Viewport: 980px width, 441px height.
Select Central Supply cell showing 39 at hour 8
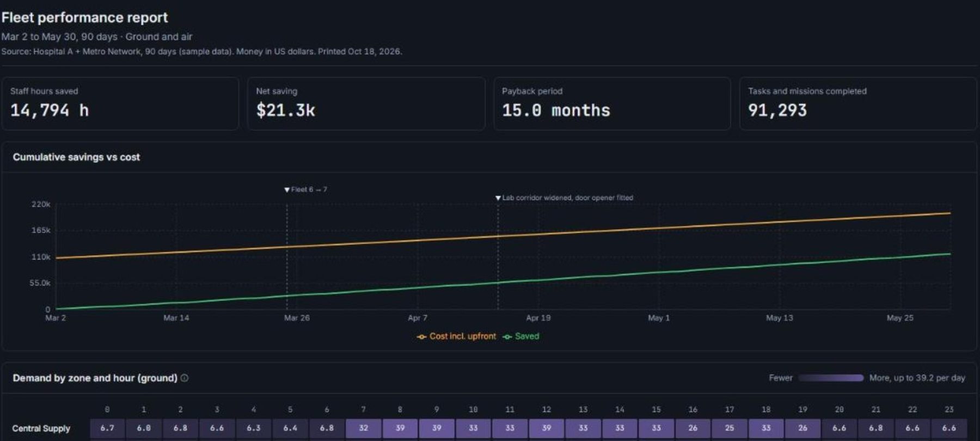pos(400,428)
